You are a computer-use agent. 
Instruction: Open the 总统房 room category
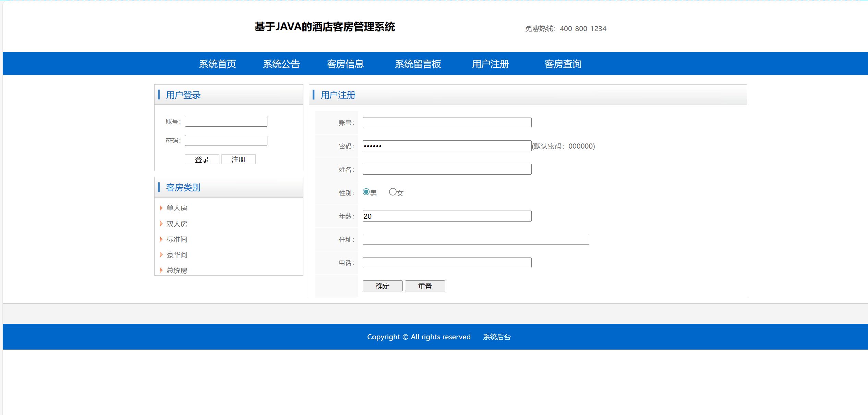(177, 270)
